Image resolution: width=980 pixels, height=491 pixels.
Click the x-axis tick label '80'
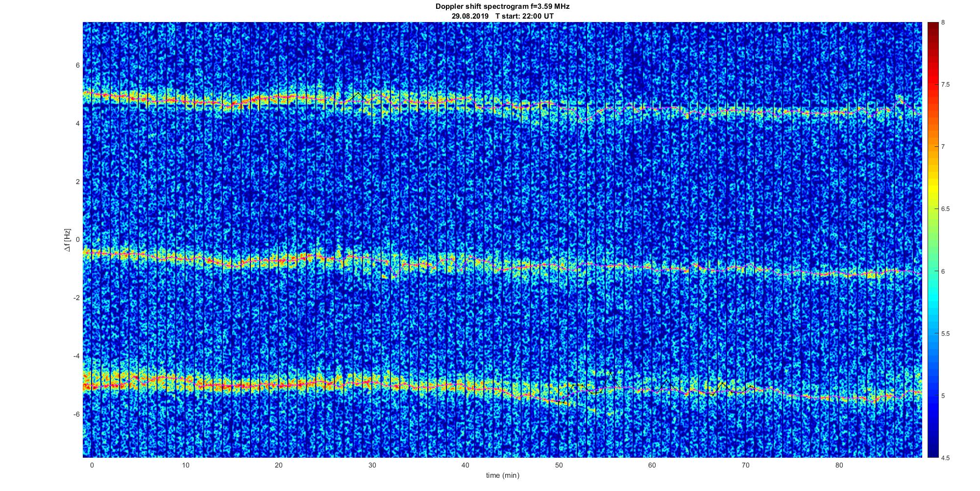coord(838,465)
